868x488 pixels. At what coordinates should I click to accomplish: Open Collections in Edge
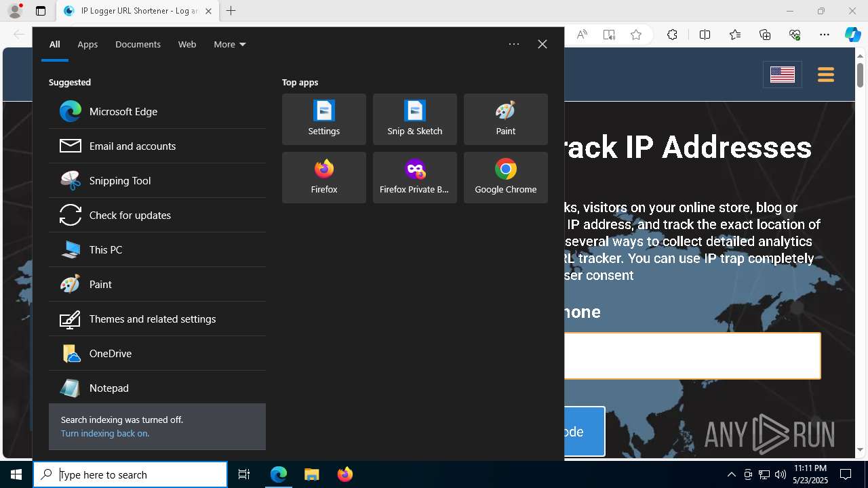(765, 35)
